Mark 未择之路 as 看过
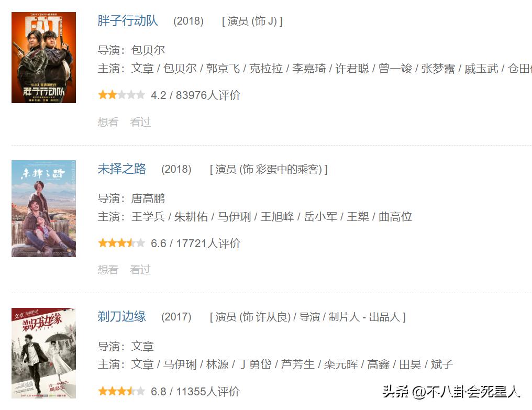The width and height of the screenshot is (532, 410). (140, 270)
